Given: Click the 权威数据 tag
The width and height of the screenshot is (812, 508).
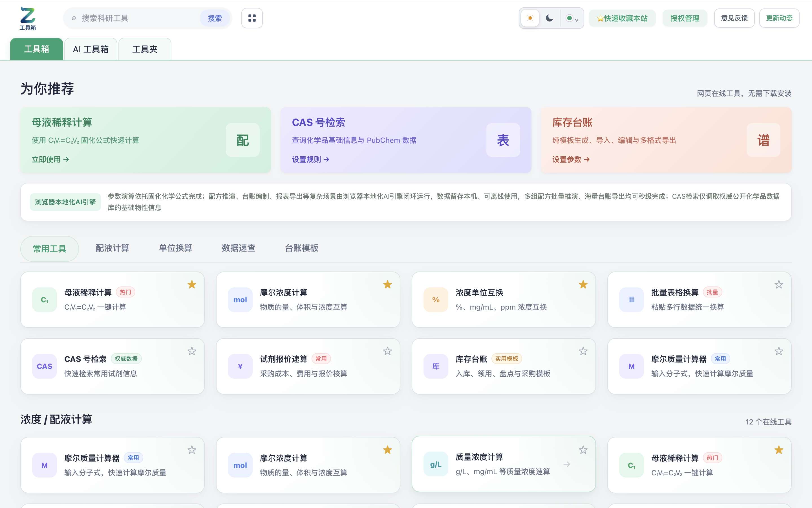Looking at the screenshot, I should coord(126,359).
